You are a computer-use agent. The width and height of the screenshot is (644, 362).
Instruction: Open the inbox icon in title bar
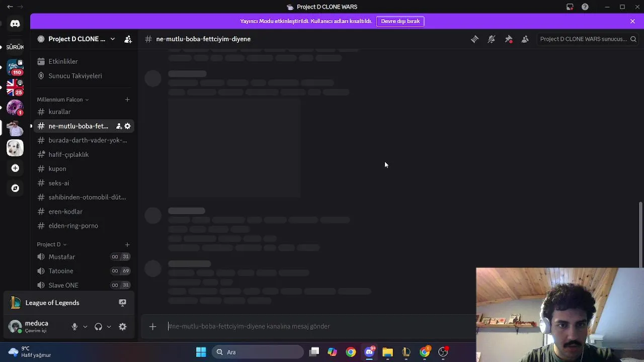coord(570,7)
